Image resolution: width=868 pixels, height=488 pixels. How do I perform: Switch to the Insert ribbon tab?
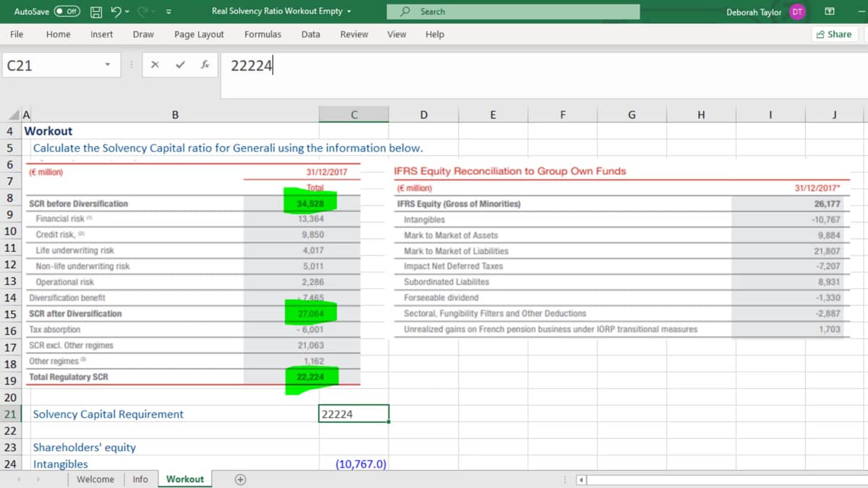pyautogui.click(x=101, y=34)
